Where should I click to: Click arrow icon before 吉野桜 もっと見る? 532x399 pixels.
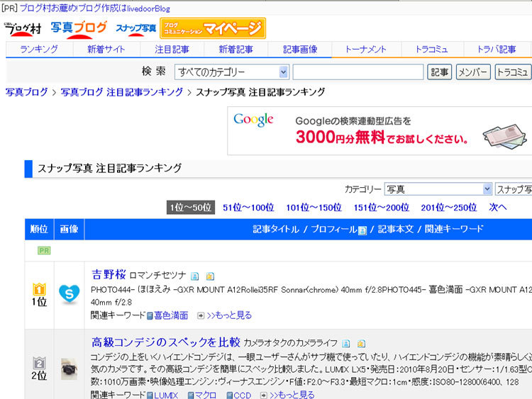coord(201,315)
